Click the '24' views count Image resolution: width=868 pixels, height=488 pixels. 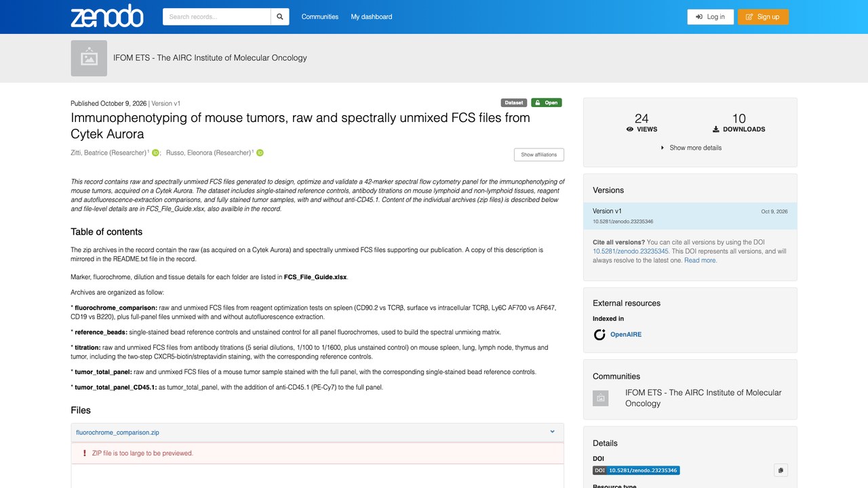642,119
